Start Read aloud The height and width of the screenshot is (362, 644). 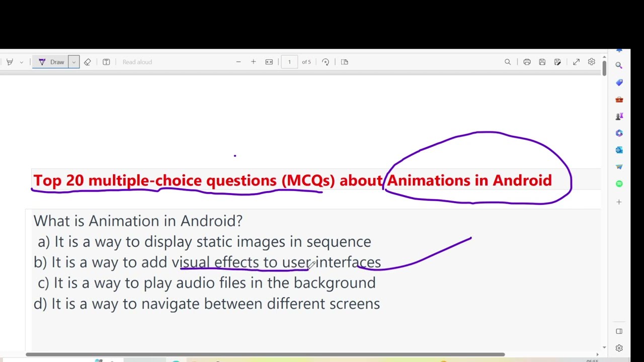pos(137,62)
